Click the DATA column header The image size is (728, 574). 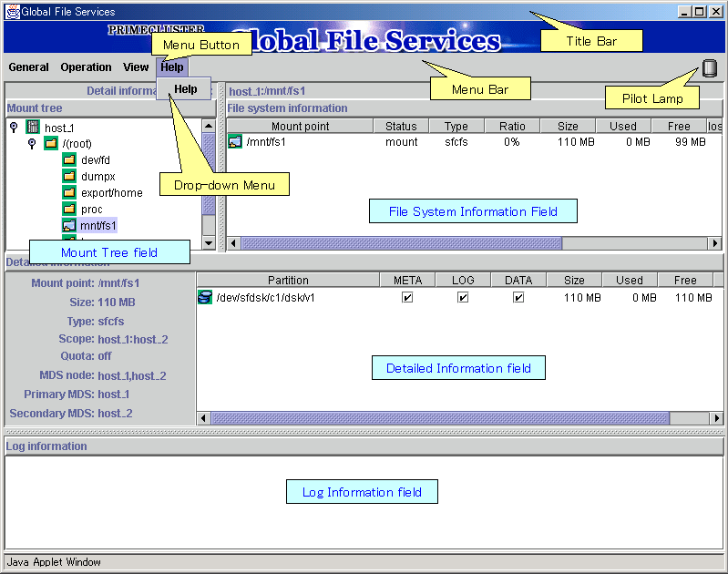pyautogui.click(x=518, y=280)
